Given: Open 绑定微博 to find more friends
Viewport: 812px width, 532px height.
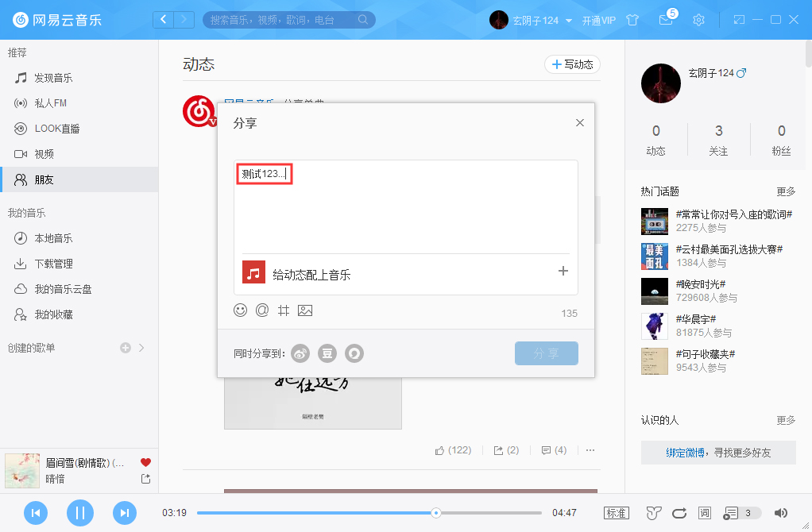Looking at the screenshot, I should [x=686, y=452].
